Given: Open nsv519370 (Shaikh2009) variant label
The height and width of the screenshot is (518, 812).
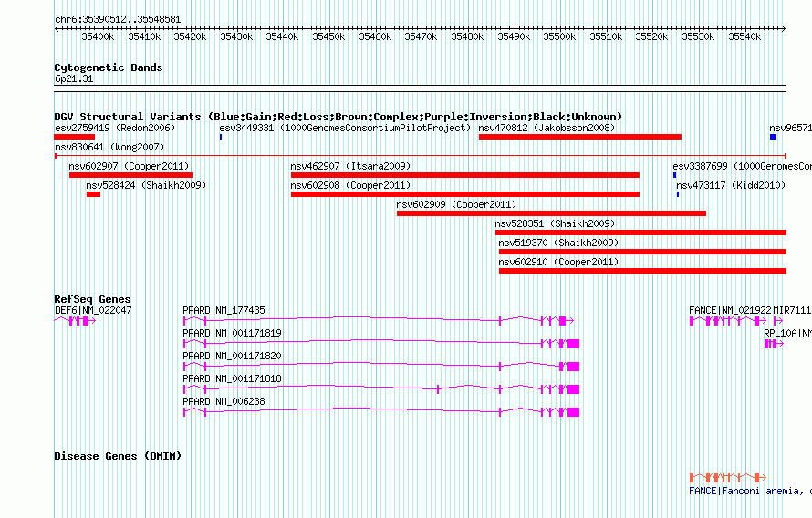Looking at the screenshot, I should click(558, 243).
